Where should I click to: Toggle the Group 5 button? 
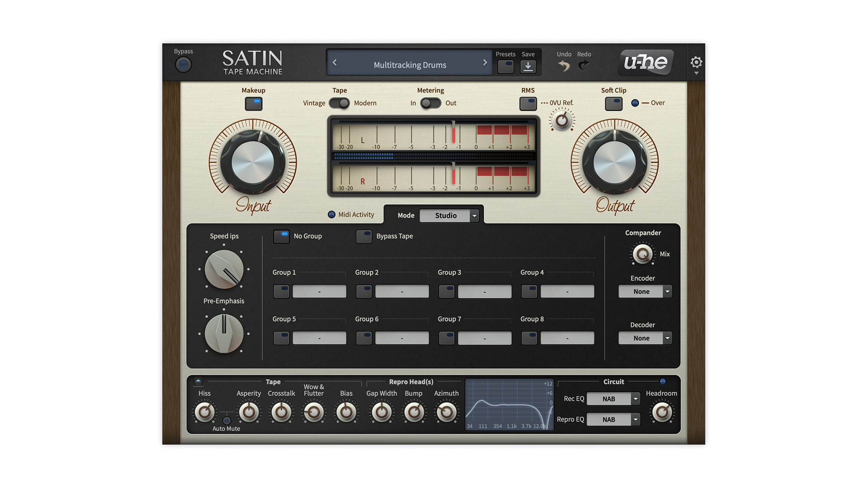click(281, 338)
